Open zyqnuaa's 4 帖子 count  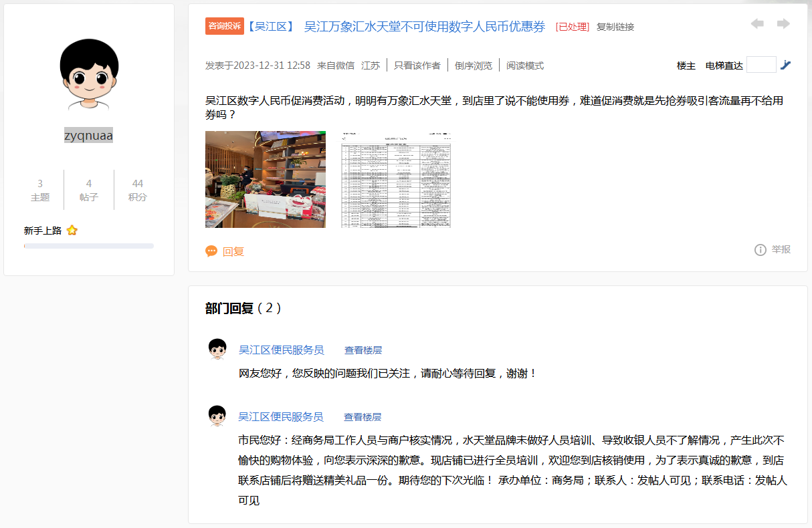[89, 190]
